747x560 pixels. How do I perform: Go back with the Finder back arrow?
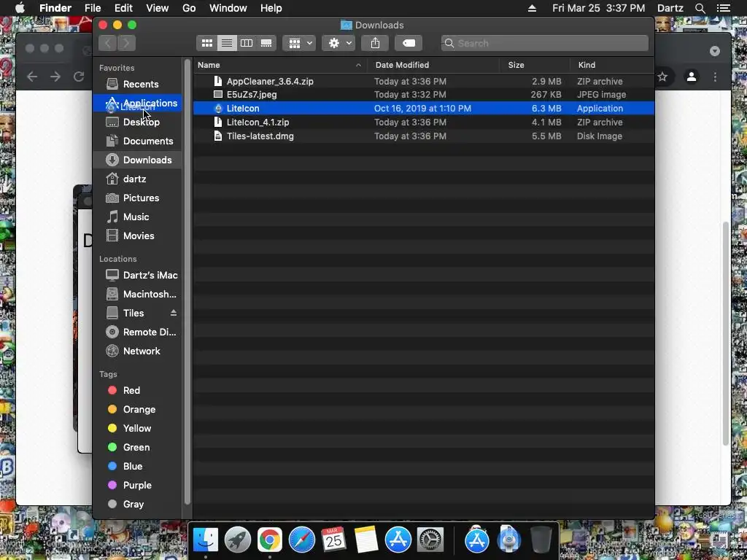point(108,43)
